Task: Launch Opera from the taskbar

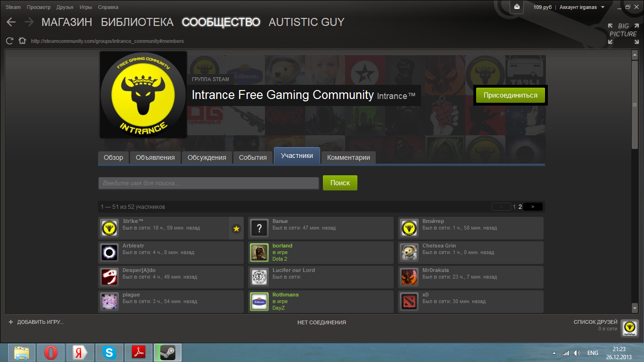Action: pos(51,352)
